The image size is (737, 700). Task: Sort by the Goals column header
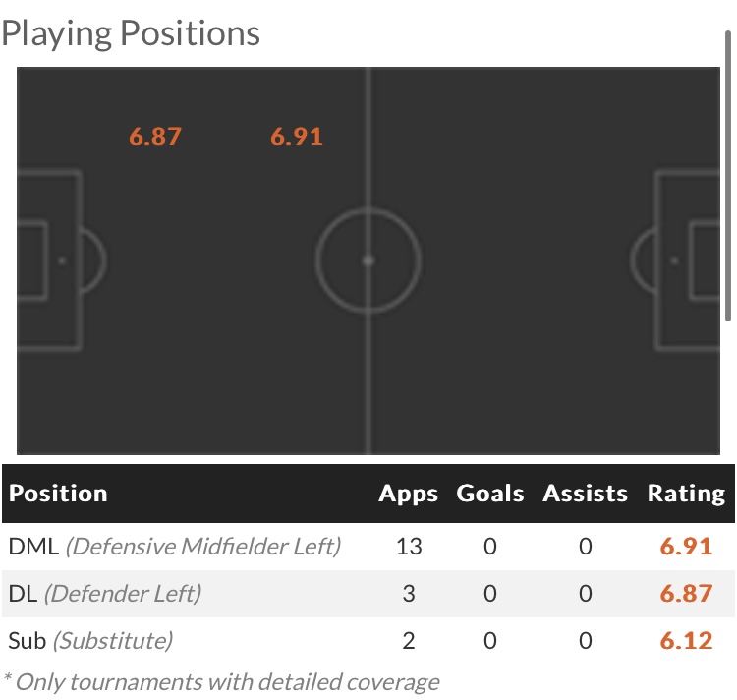click(x=489, y=494)
